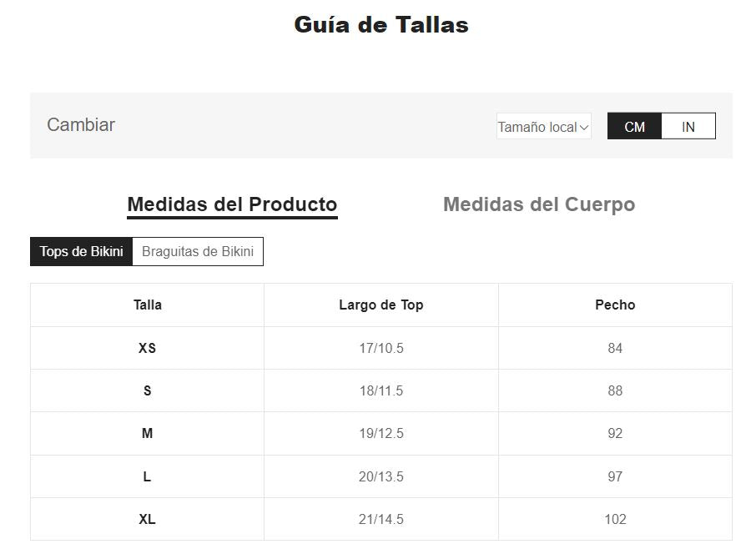Click the 102 chest value cell
Image resolution: width=756 pixels, height=559 pixels.
(x=615, y=519)
